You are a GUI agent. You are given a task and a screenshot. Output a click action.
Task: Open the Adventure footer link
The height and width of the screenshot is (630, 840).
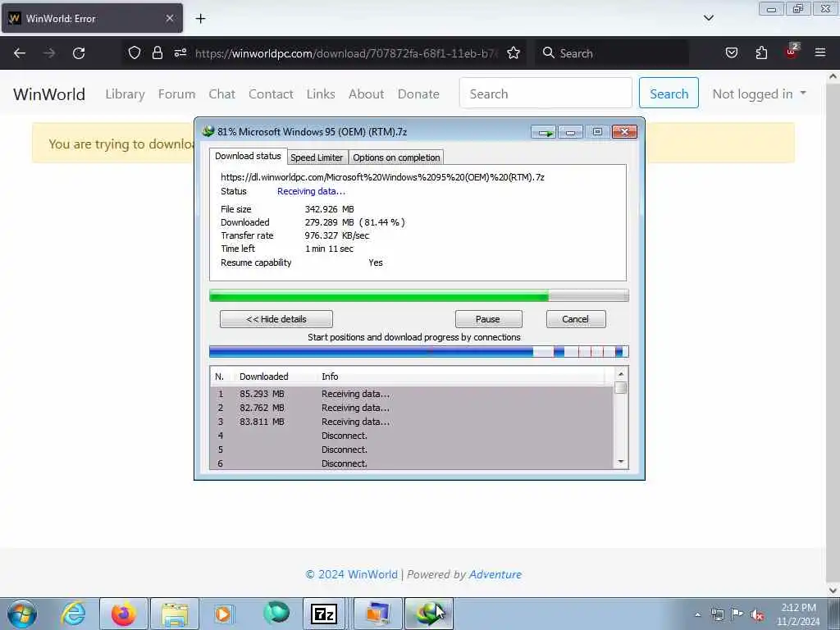tap(495, 574)
